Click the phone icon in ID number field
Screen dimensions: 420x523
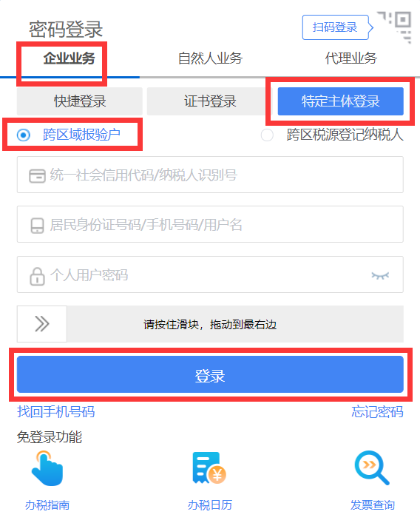pyautogui.click(x=37, y=226)
